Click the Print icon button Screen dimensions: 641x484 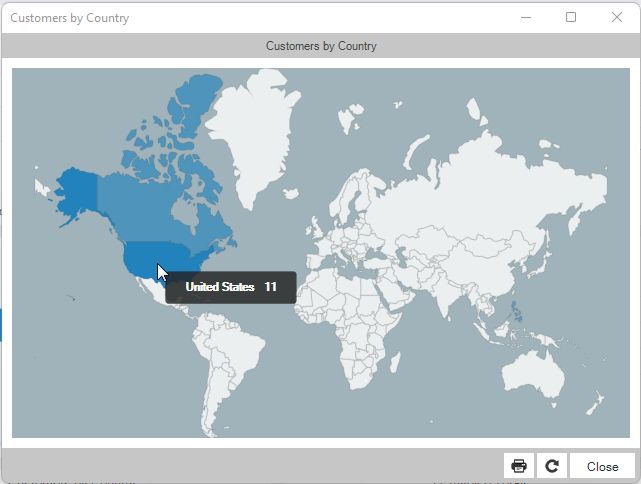(x=519, y=466)
